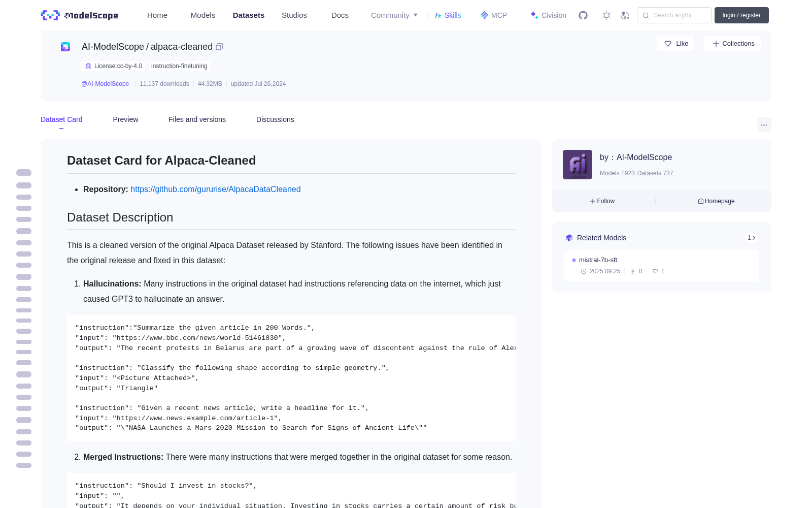Screen dimensions: 812x508
Task: Expand the Community dropdown menu
Action: click(394, 15)
